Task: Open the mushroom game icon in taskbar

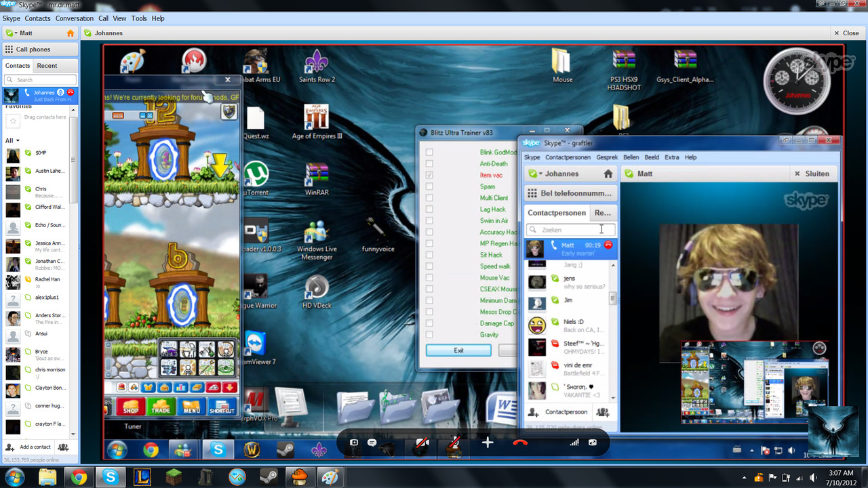Action: (299, 477)
